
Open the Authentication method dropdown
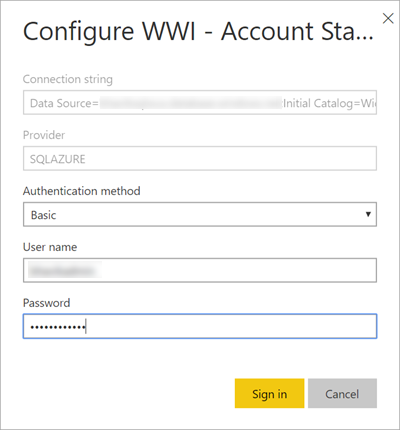(200, 214)
